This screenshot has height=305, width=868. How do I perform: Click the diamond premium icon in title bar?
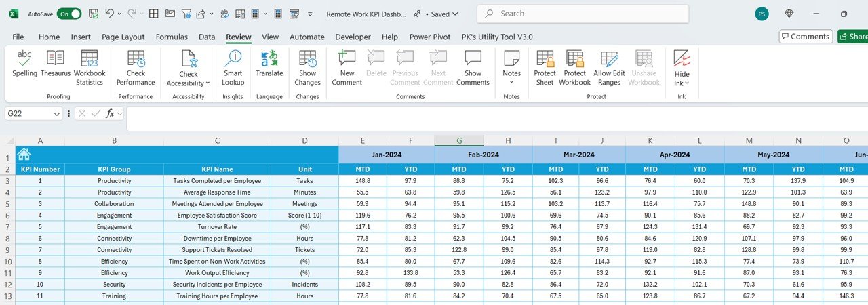(789, 14)
